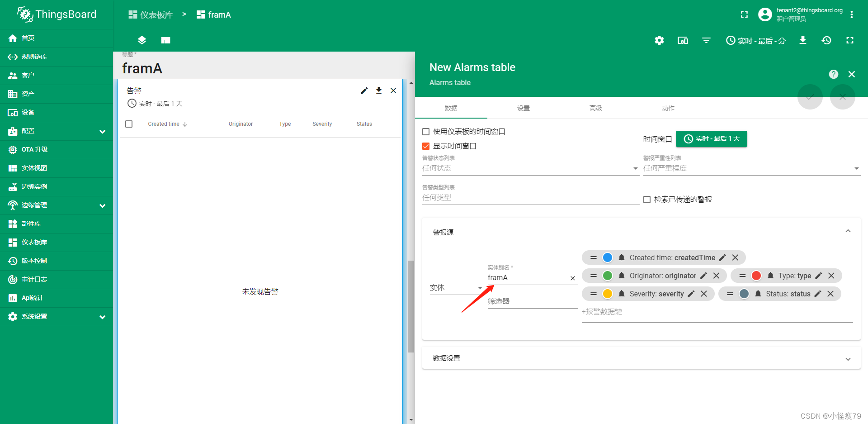Toggle fullscreen icon beside user avatar
The image size is (868, 424).
coord(744,14)
